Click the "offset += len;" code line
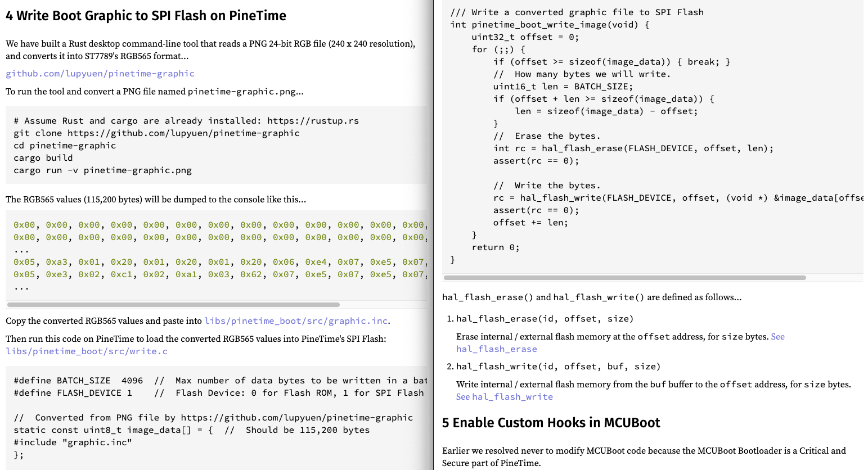 coord(530,223)
